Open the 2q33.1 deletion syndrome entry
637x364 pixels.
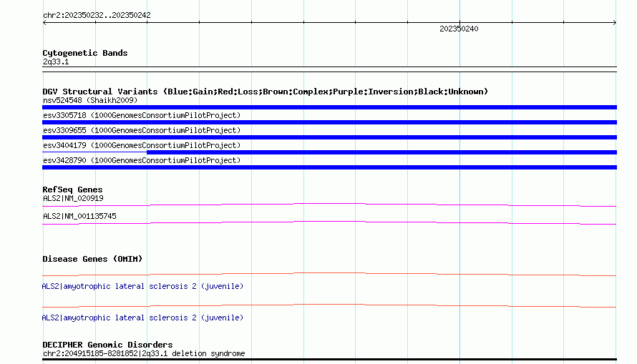coord(144,353)
